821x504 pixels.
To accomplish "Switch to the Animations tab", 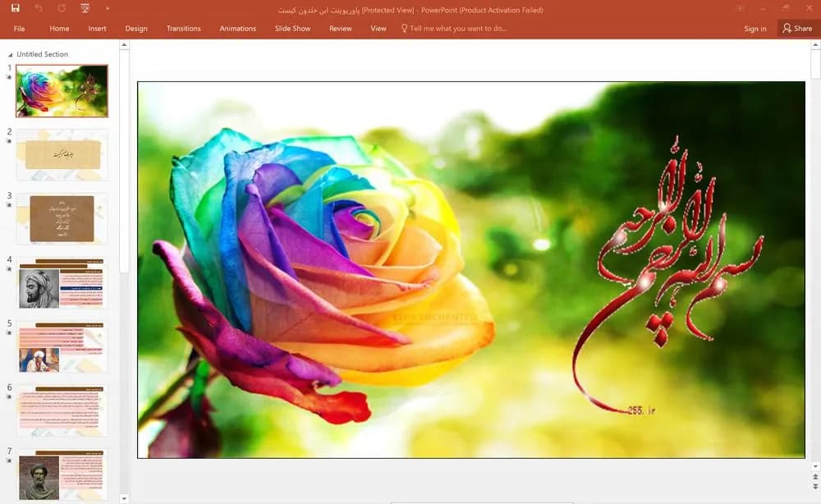I will point(238,28).
